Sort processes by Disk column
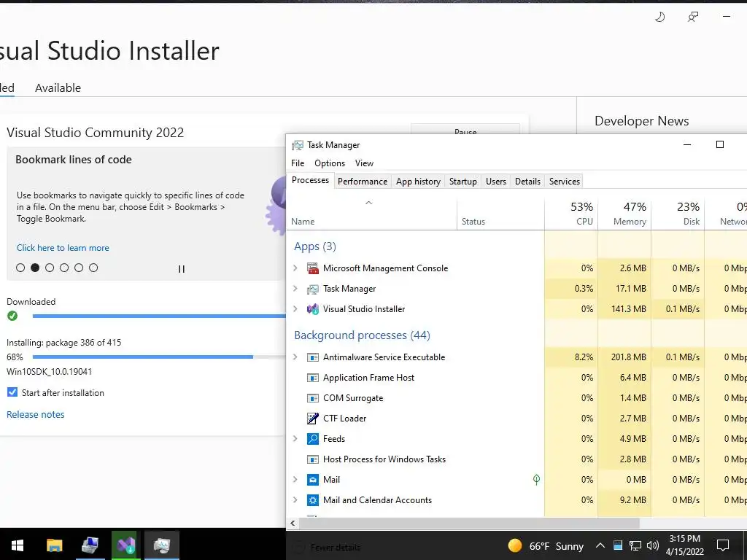 coord(678,214)
